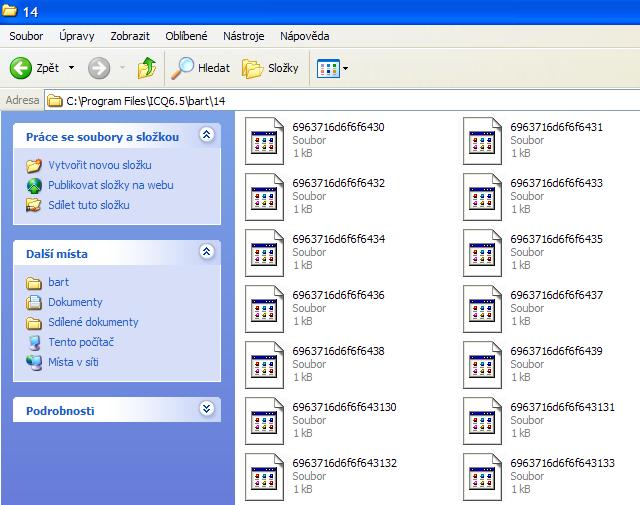Open the Soubor menu
Image resolution: width=640 pixels, height=505 pixels.
27,36
